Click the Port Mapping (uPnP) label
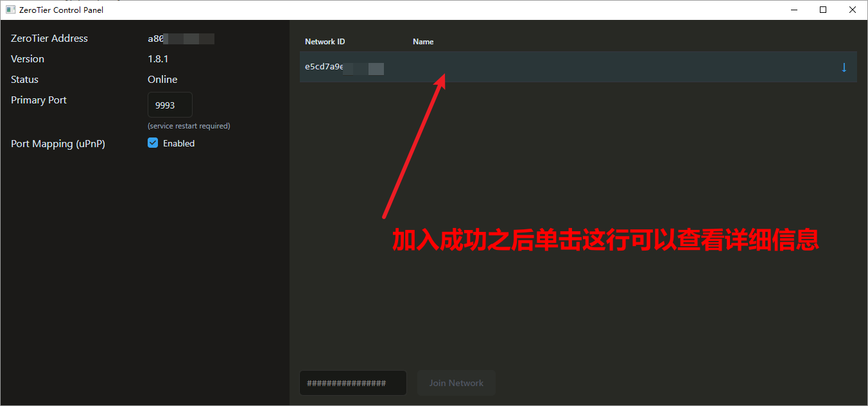Viewport: 868px width, 406px height. (x=58, y=144)
